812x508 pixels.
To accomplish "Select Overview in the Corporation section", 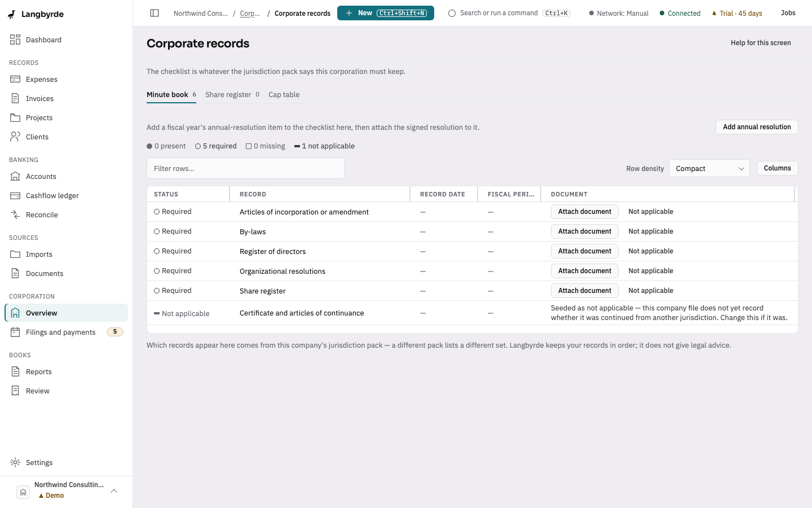I will click(67, 313).
